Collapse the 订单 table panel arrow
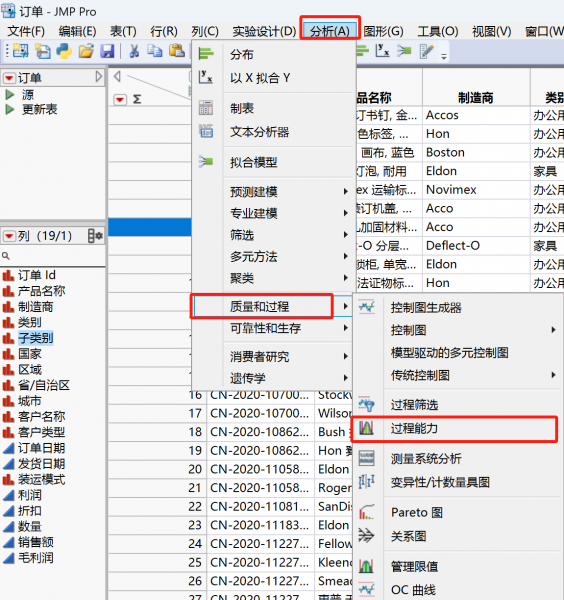The height and width of the screenshot is (600, 564). click(x=99, y=77)
